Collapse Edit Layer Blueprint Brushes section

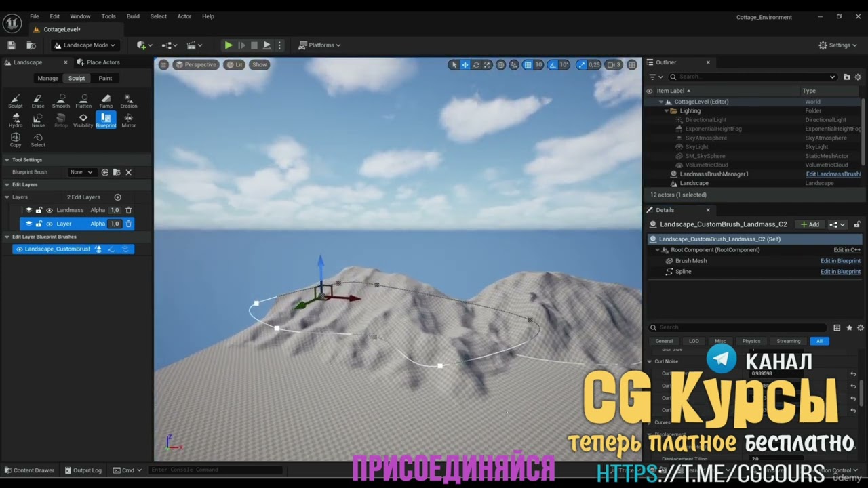tap(7, 237)
